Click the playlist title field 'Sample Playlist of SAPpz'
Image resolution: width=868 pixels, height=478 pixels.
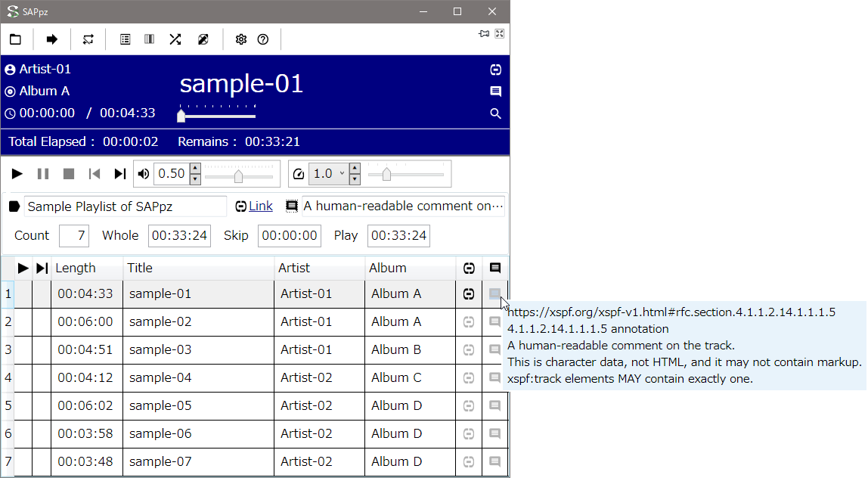click(x=125, y=206)
